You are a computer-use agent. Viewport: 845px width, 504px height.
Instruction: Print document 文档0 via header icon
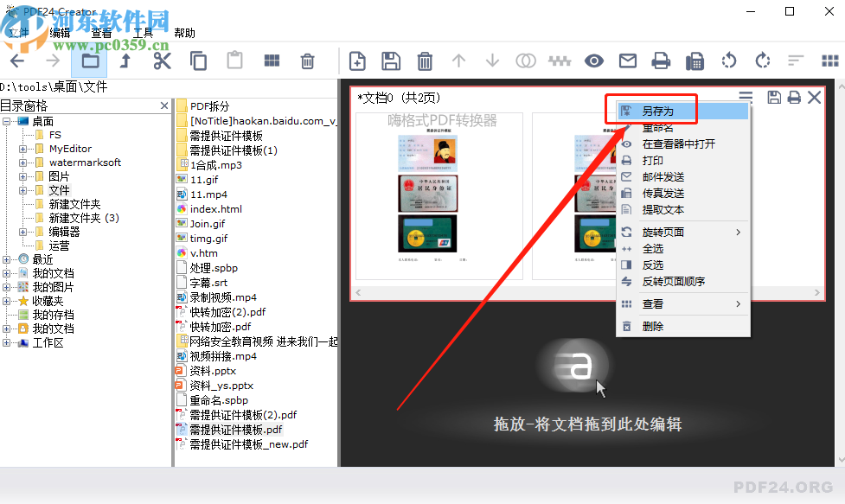[x=794, y=98]
